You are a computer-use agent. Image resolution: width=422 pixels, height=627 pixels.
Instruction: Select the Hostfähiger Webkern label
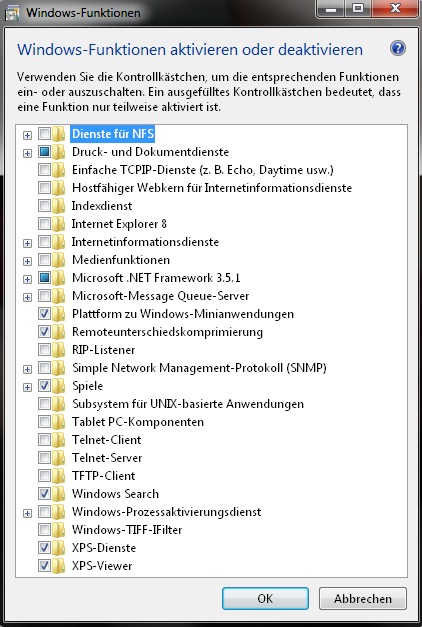(x=212, y=188)
